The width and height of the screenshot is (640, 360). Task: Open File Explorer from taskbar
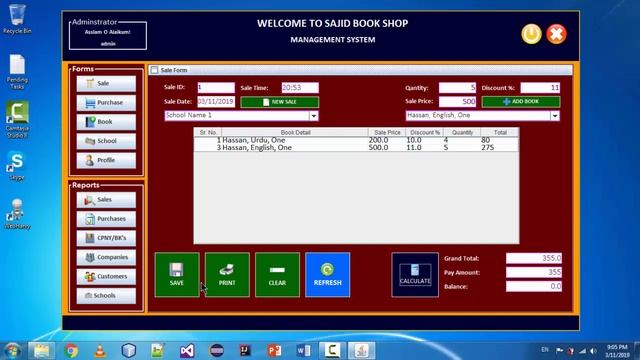[x=41, y=351]
